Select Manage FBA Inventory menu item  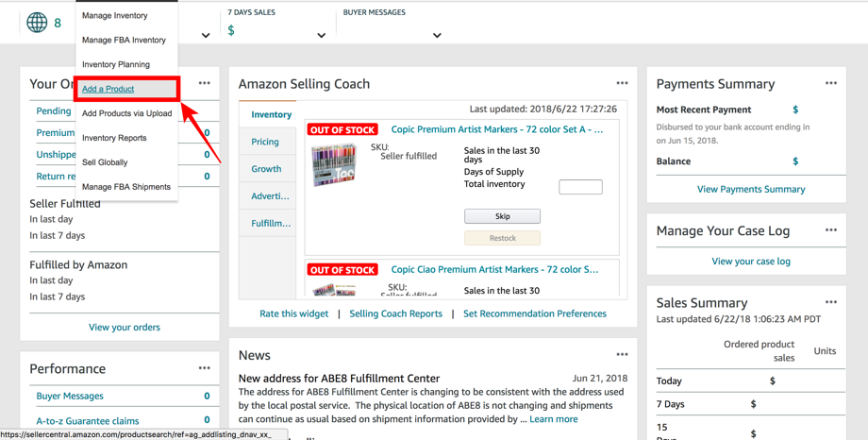click(124, 40)
